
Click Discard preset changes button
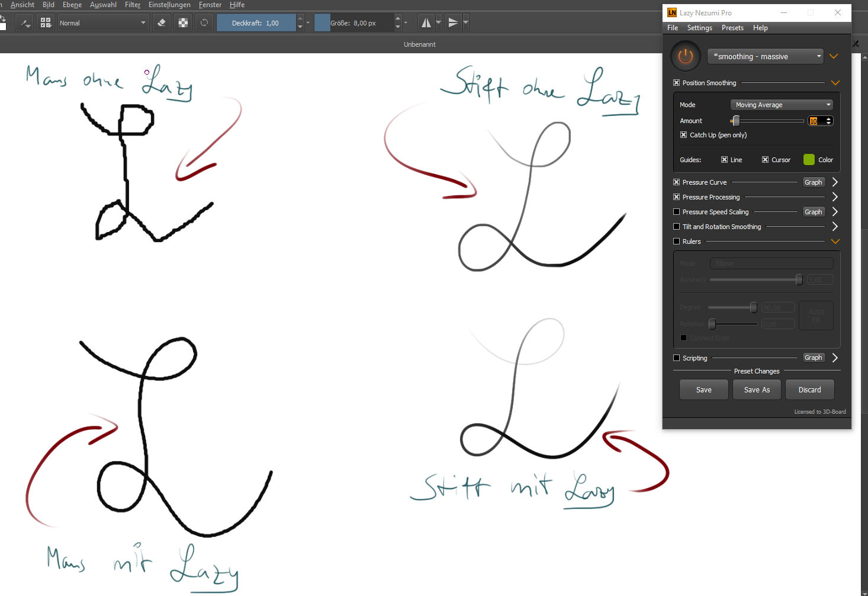(809, 390)
